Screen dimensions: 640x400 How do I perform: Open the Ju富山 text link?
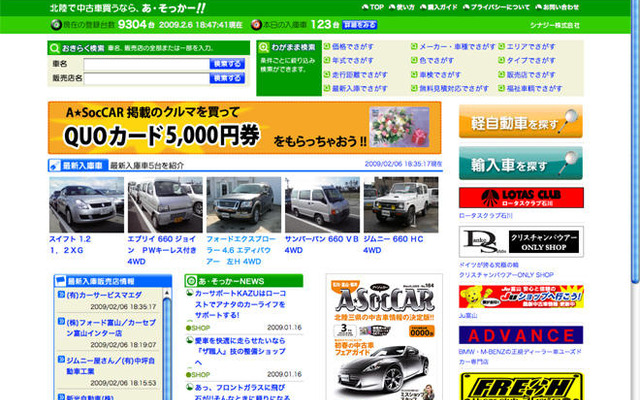click(468, 316)
